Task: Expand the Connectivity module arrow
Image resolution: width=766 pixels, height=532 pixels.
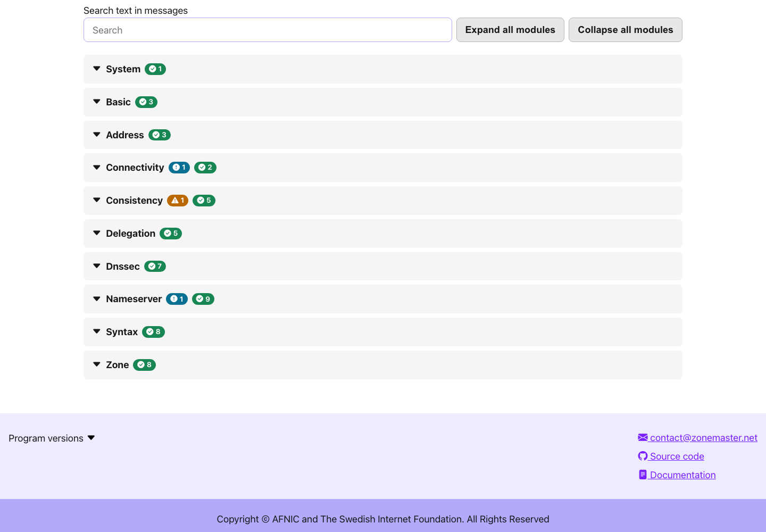Action: 97,168
